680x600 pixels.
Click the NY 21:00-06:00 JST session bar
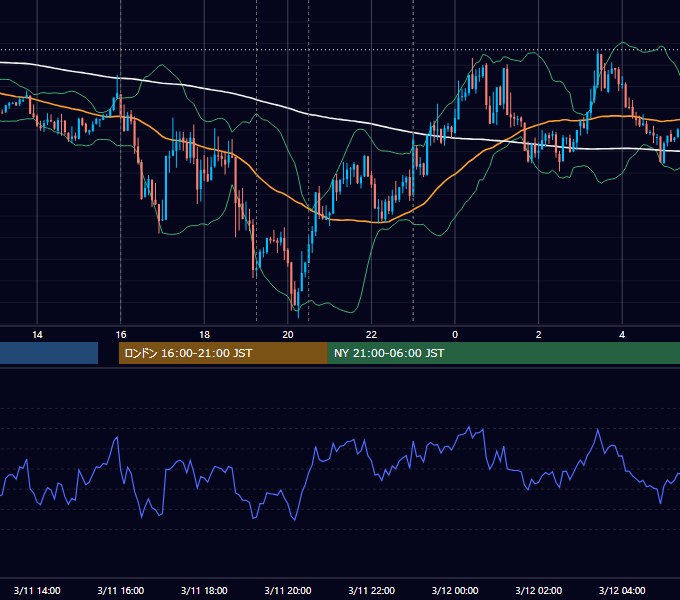(503, 353)
